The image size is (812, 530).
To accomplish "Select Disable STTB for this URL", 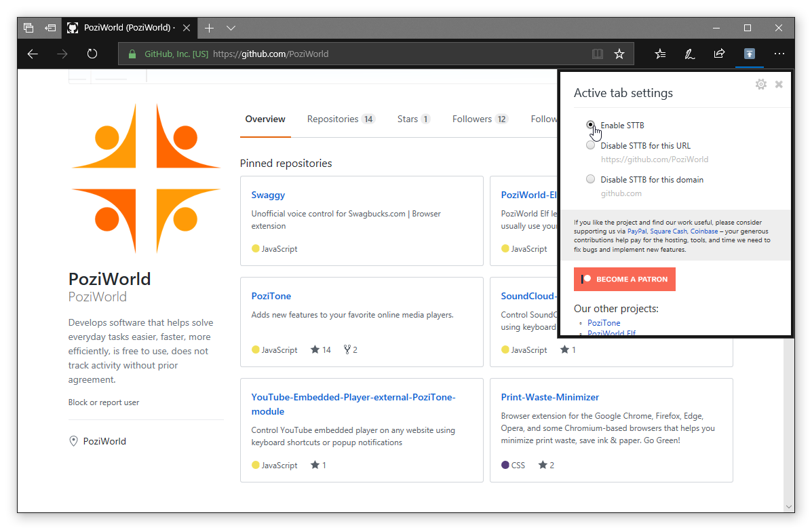I will click(x=591, y=145).
